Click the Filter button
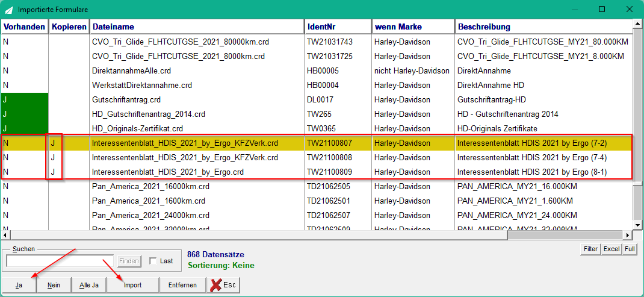644x297 pixels. (x=589, y=249)
